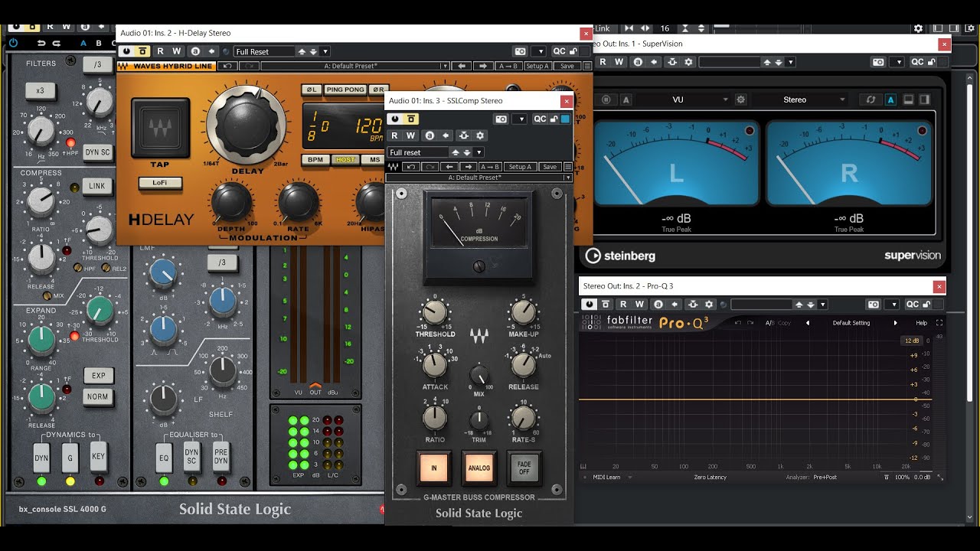Open Cubase top bar settings gear

coord(918,28)
